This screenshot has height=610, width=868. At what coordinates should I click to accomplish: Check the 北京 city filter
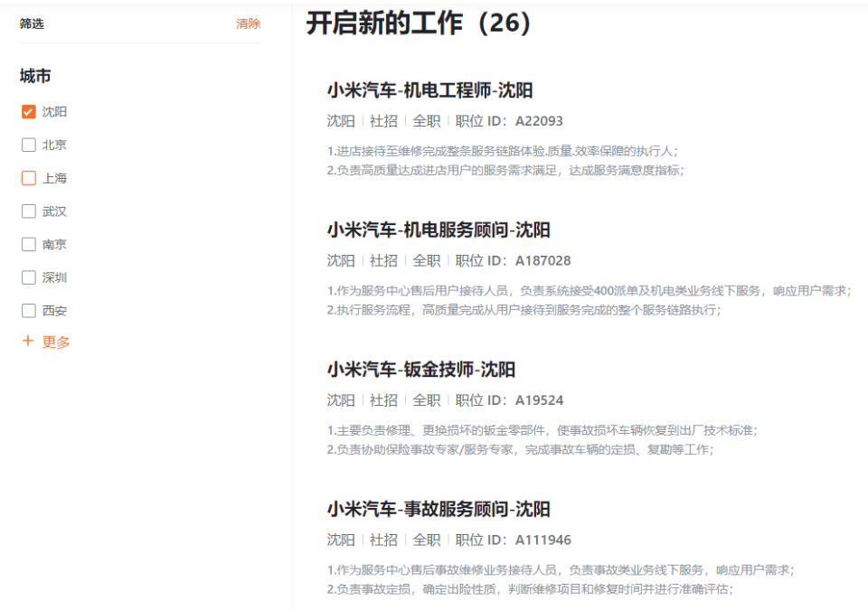point(29,145)
